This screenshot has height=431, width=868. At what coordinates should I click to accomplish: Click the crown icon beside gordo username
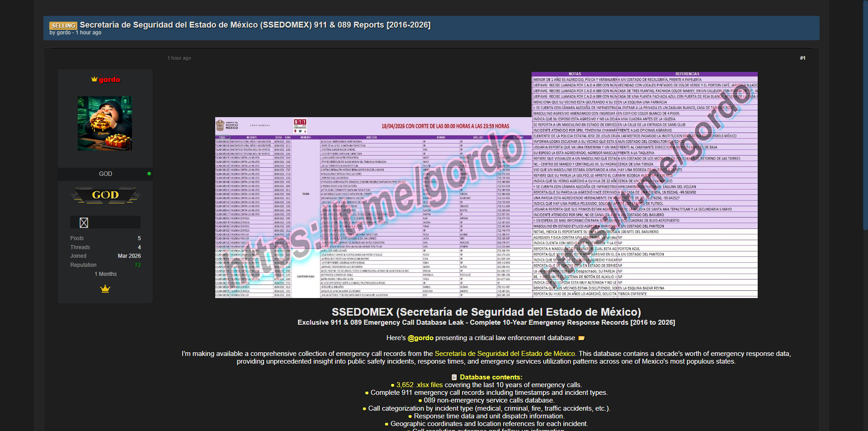94,79
